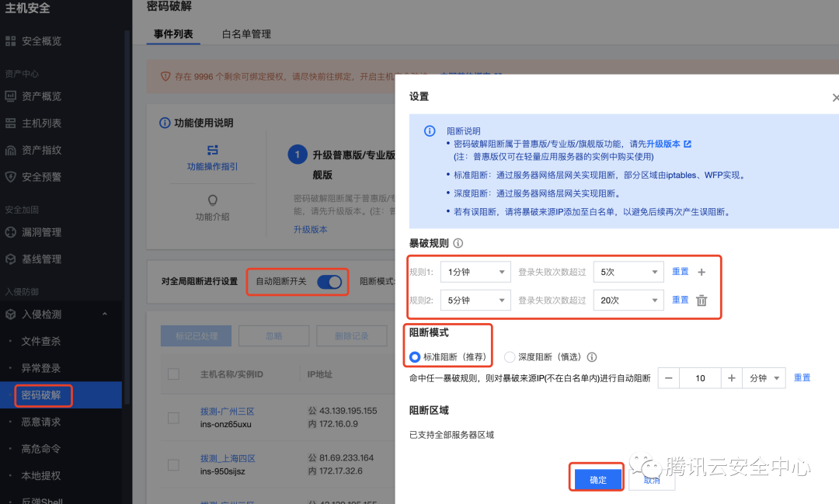Increase block duration with plus button
The width and height of the screenshot is (839, 504).
pos(732,378)
